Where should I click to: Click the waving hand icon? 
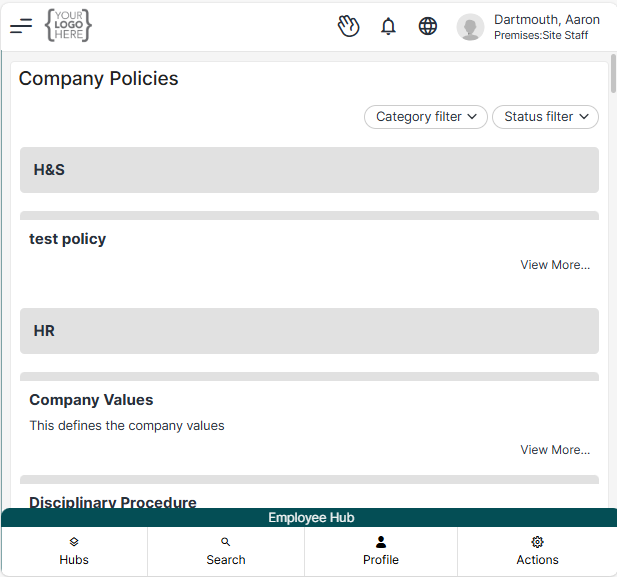[348, 27]
